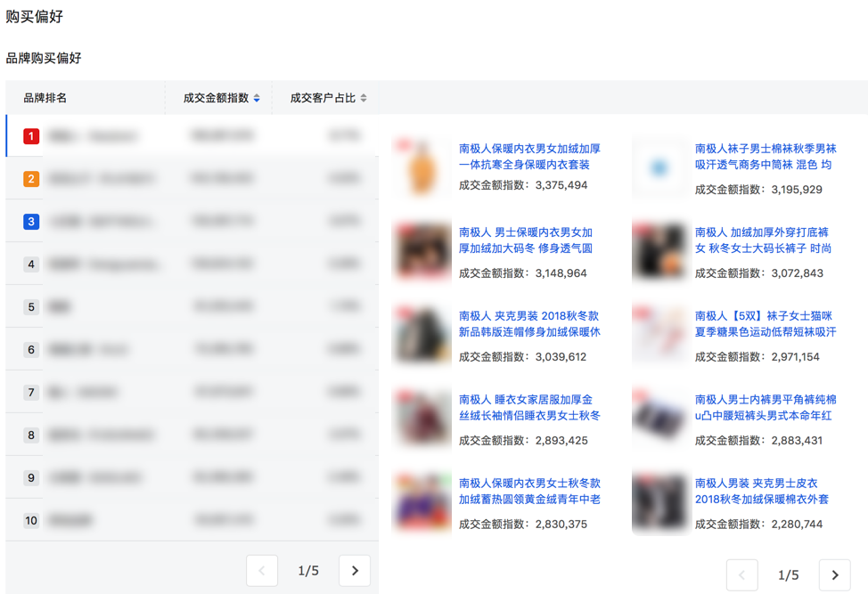The width and height of the screenshot is (868, 594).
Task: Click thumbnail beside 南极人袜子男士棉袜 product
Action: click(x=659, y=167)
